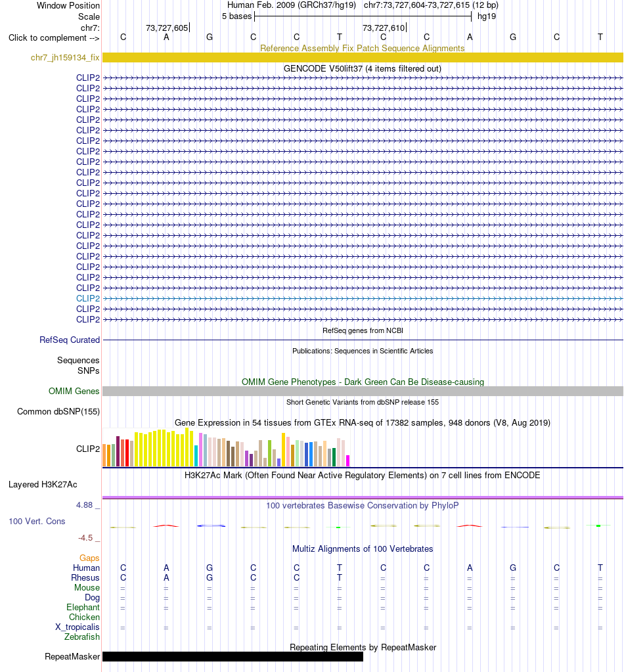Open the 'Reference Assembly Fix Patch Sequence Alignments' track title

pos(362,48)
